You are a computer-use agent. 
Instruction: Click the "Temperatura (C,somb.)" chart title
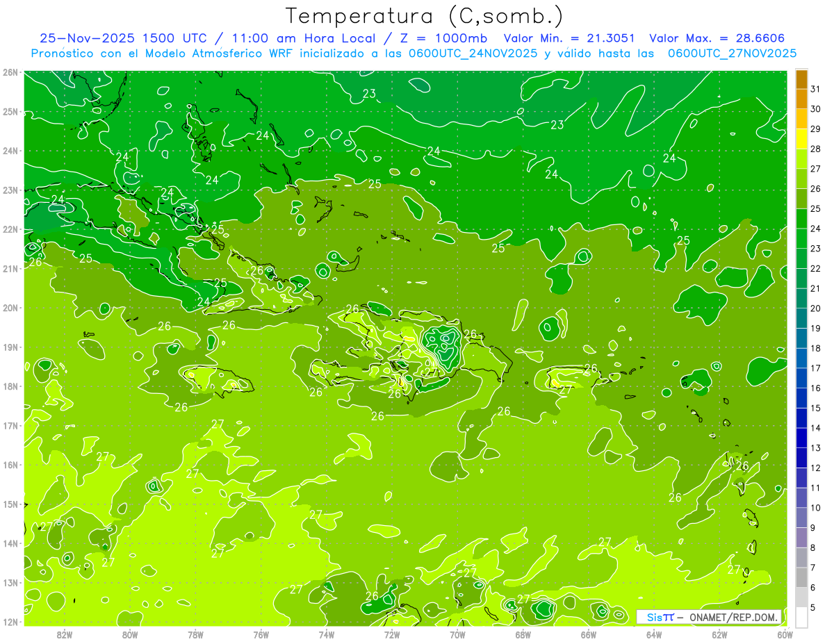tap(425, 17)
